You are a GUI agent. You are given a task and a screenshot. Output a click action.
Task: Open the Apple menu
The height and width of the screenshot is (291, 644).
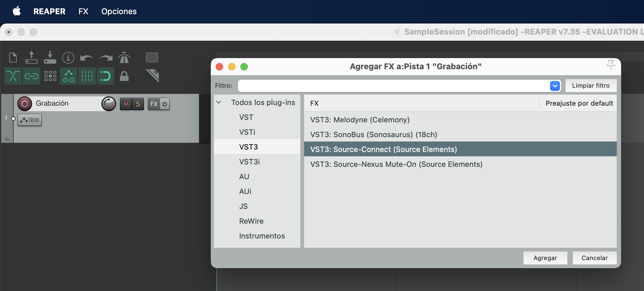pyautogui.click(x=17, y=11)
